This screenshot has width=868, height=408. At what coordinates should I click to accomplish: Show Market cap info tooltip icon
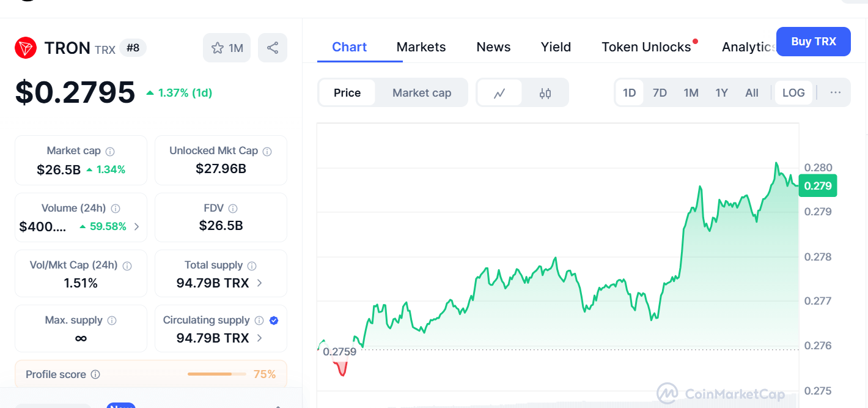tap(110, 151)
